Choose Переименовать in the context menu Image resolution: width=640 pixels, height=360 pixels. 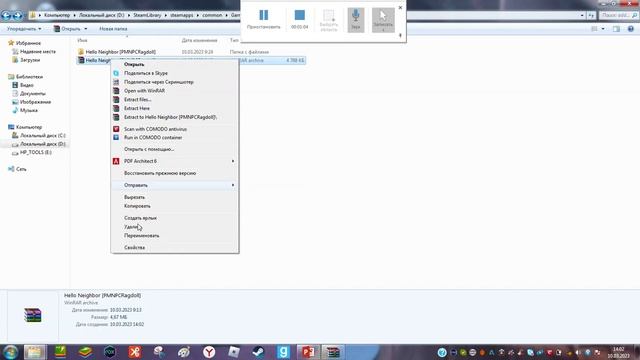click(x=175, y=236)
